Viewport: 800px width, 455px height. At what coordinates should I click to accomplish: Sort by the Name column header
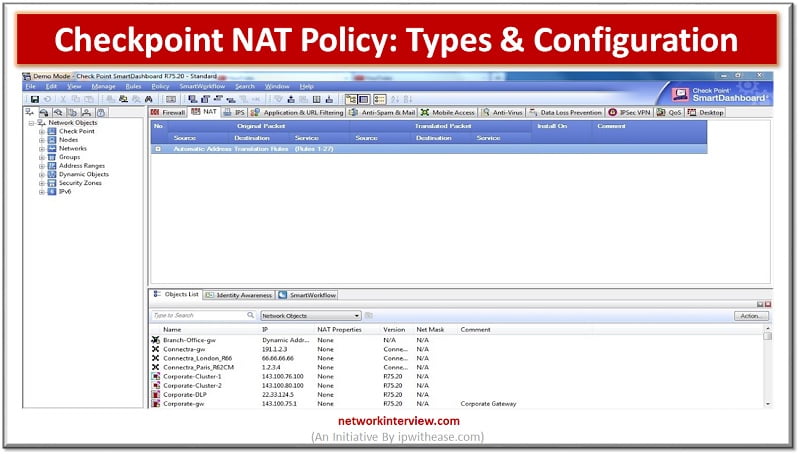172,330
